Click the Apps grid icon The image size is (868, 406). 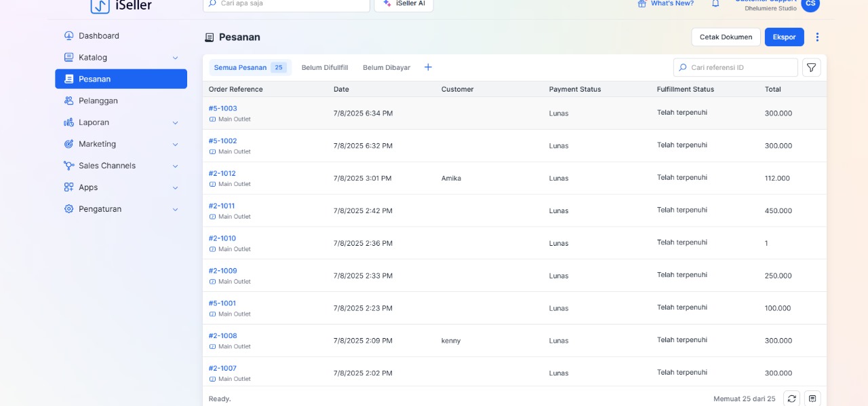[68, 187]
